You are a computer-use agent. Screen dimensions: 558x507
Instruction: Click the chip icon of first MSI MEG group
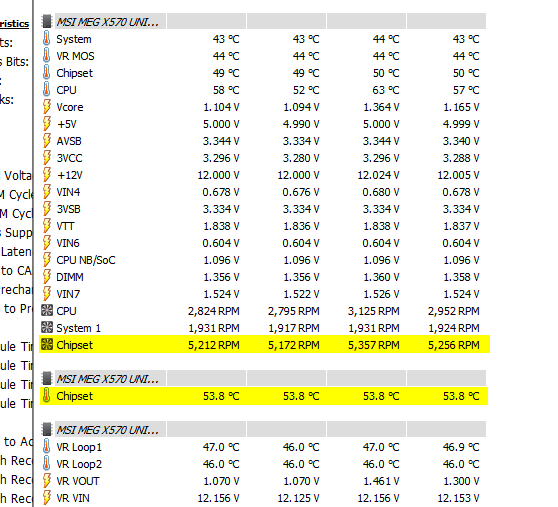coord(47,21)
